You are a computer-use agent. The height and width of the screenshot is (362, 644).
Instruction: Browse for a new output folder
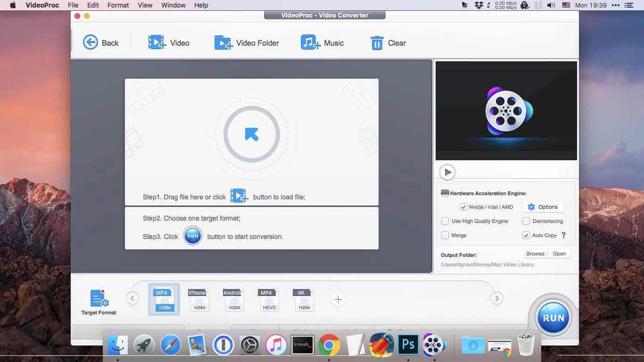(535, 253)
